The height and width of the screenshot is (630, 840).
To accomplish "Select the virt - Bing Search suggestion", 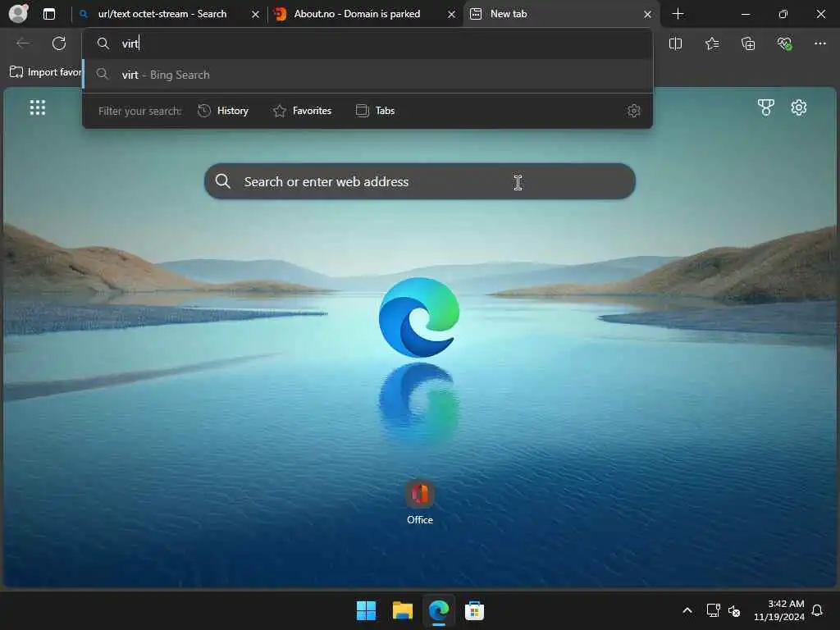I will [x=367, y=75].
